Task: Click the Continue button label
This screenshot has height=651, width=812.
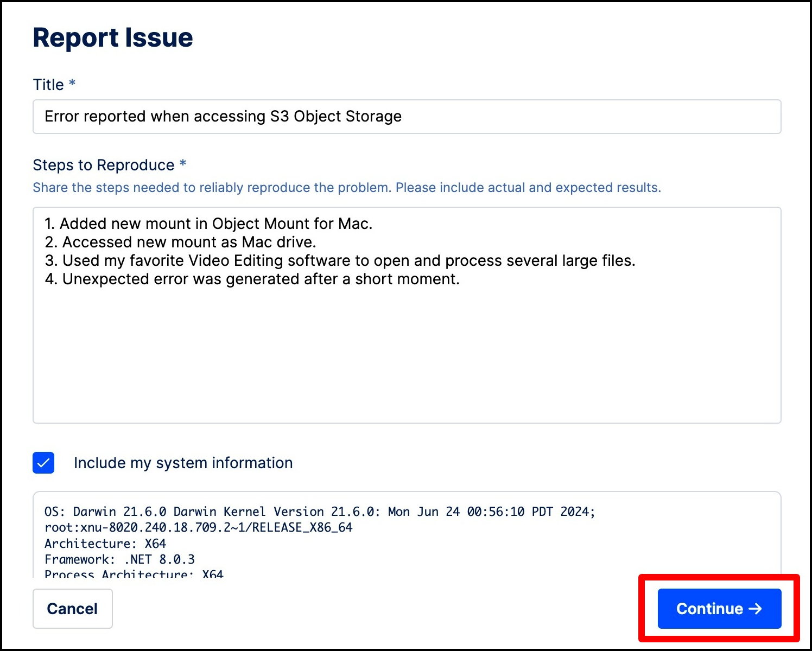Action: (x=709, y=609)
